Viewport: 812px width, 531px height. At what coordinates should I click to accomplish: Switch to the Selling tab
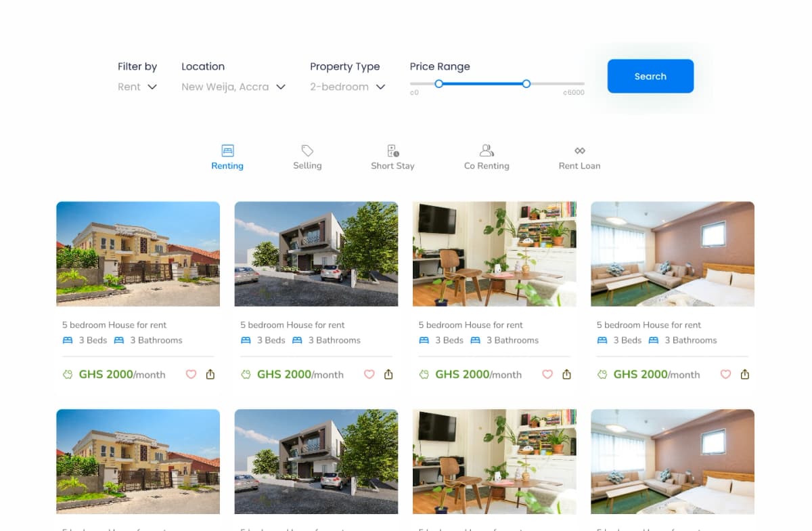pyautogui.click(x=307, y=157)
